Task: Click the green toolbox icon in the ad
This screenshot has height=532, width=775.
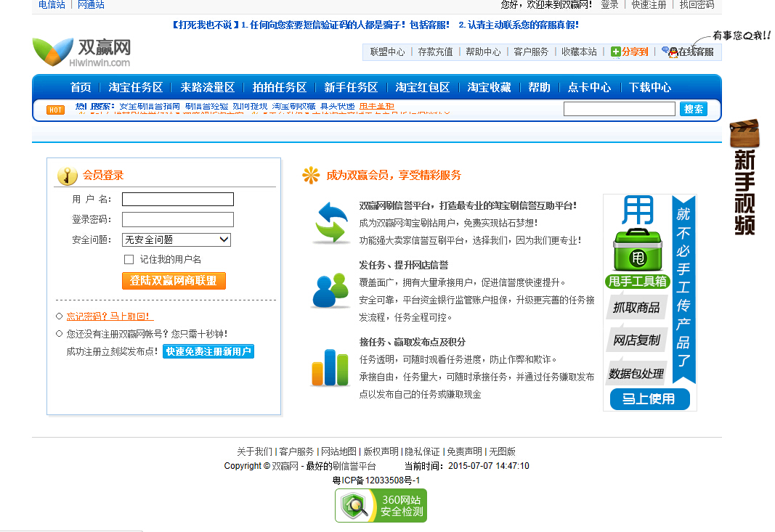Action: (x=637, y=250)
